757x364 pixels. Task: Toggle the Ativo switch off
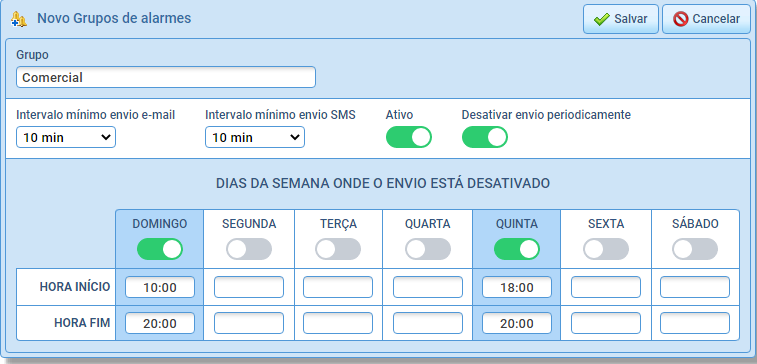(x=408, y=137)
